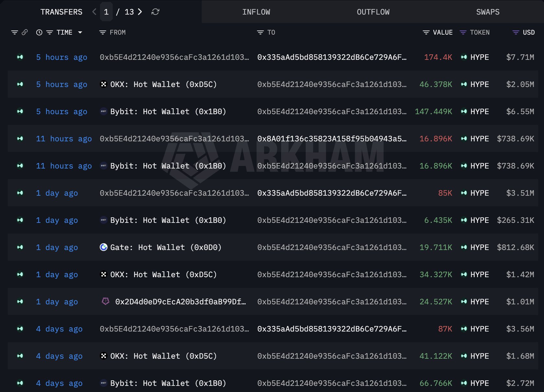Select the TRANSFERS tab
Screen dimensions: 544x392
point(62,12)
